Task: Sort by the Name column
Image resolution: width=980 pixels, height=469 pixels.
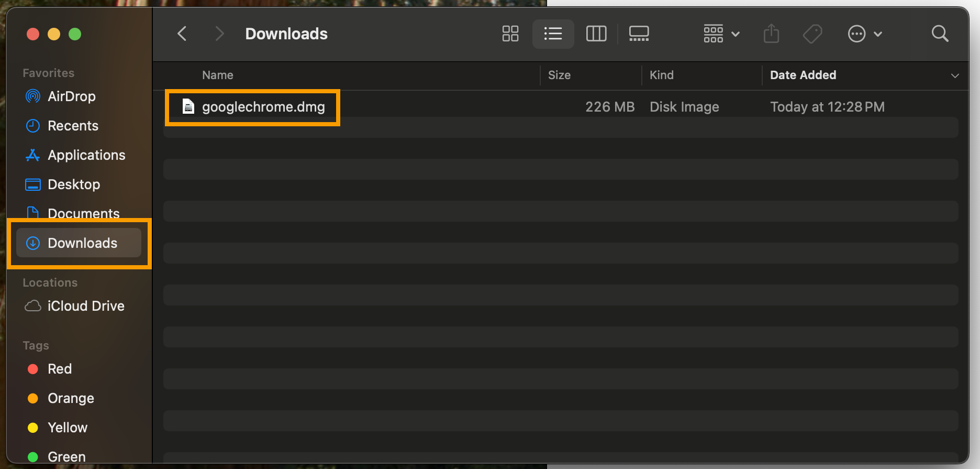Action: coord(218,75)
